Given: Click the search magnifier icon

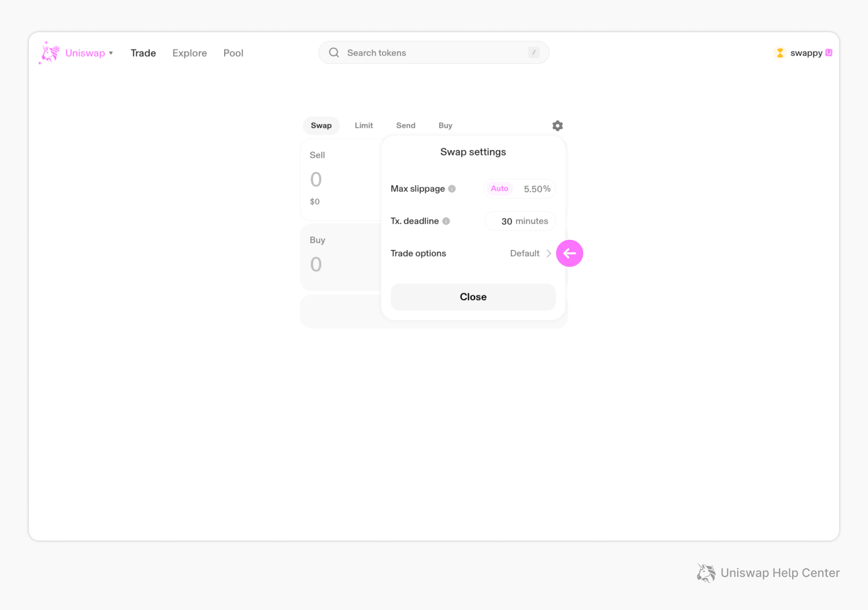Looking at the screenshot, I should [x=334, y=53].
